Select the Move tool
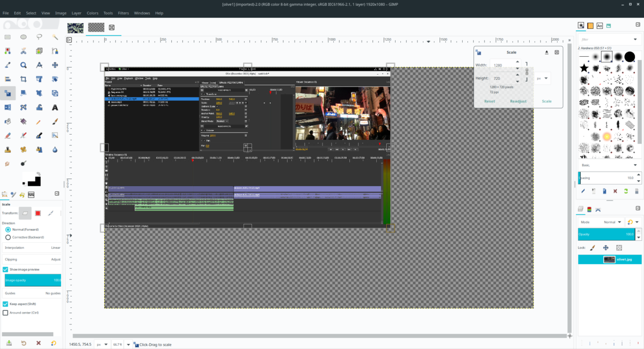644x349 pixels. 55,64
